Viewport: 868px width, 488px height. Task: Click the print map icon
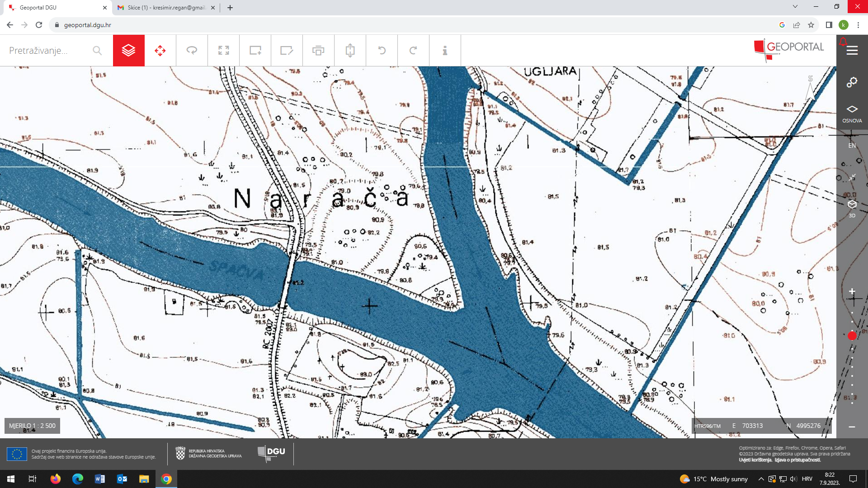(x=318, y=51)
